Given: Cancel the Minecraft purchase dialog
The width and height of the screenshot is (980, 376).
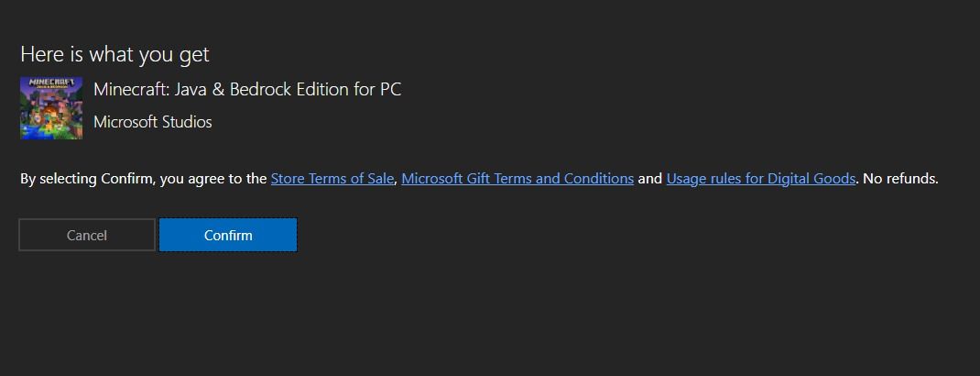Looking at the screenshot, I should click(x=87, y=236).
